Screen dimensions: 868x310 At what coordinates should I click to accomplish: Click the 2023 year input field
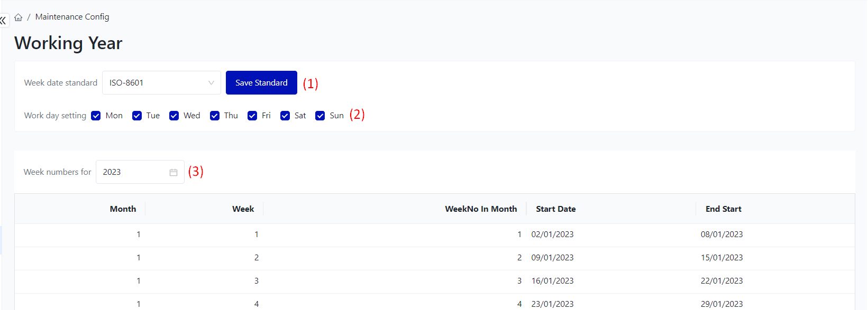coord(132,172)
